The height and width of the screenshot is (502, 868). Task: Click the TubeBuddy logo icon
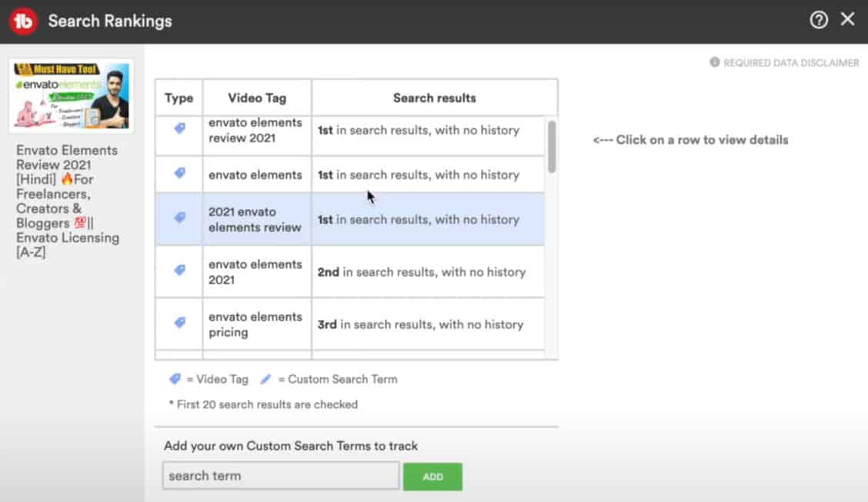click(x=23, y=21)
